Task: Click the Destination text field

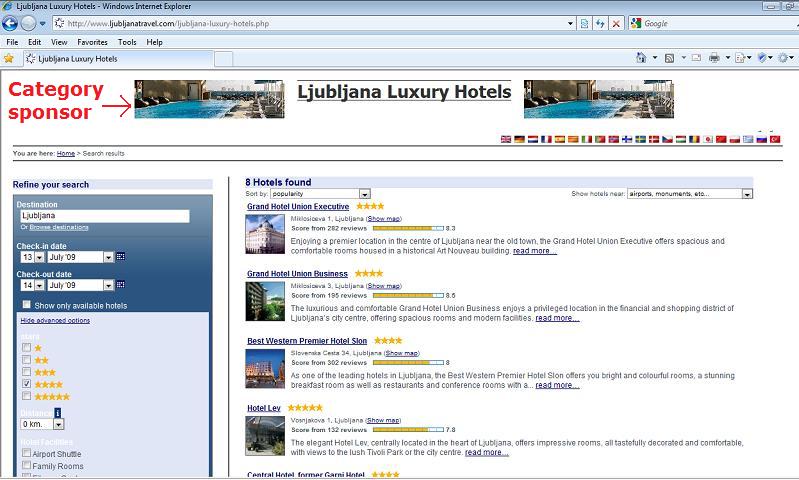Action: point(104,215)
